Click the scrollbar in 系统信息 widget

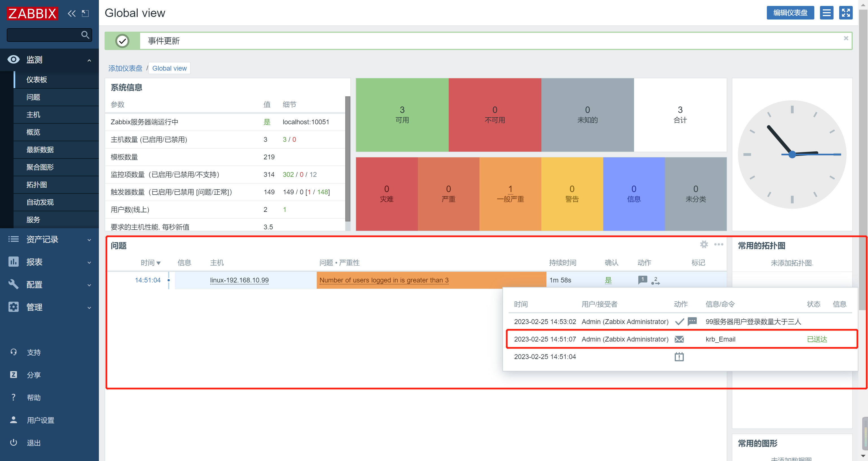[x=348, y=158]
